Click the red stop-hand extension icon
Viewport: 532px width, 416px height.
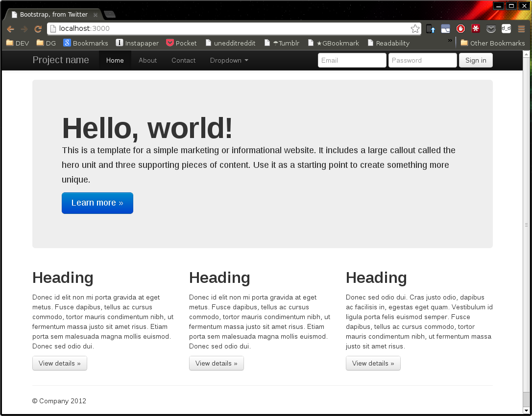click(460, 29)
